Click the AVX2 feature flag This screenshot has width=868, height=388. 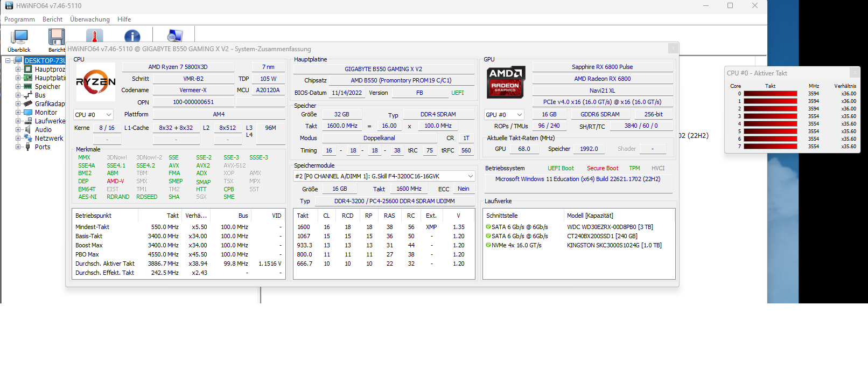pyautogui.click(x=203, y=165)
